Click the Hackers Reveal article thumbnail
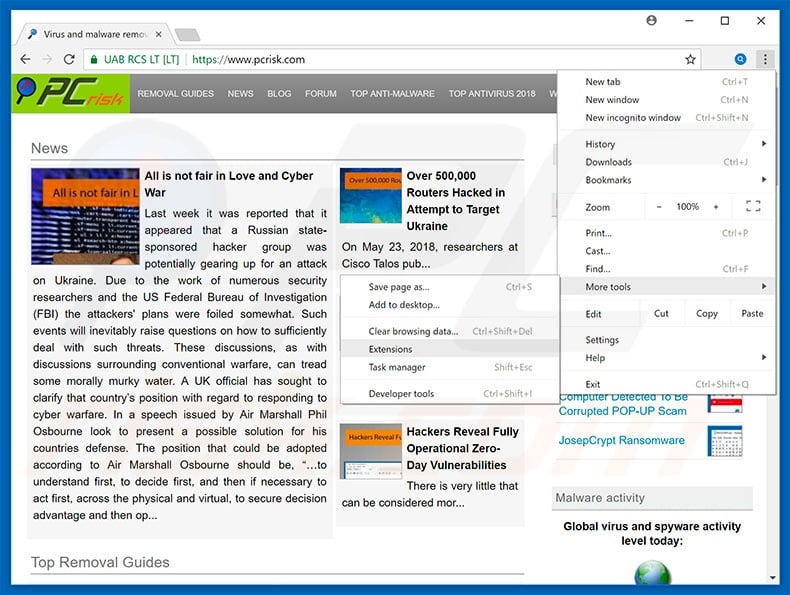 371,451
